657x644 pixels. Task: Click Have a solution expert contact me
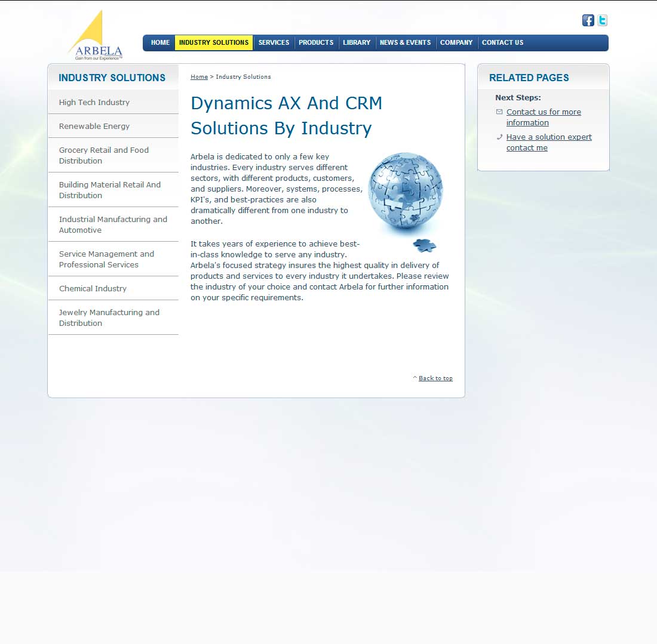[x=549, y=143]
